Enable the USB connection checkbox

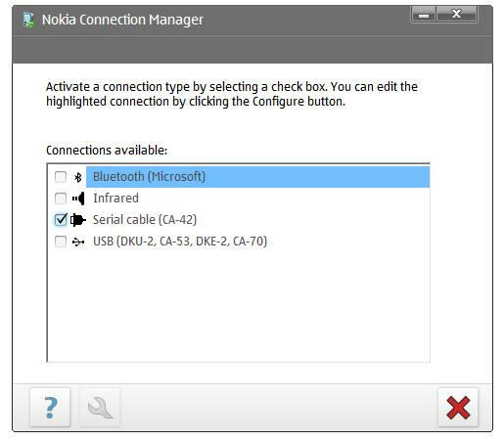pyautogui.click(x=61, y=242)
